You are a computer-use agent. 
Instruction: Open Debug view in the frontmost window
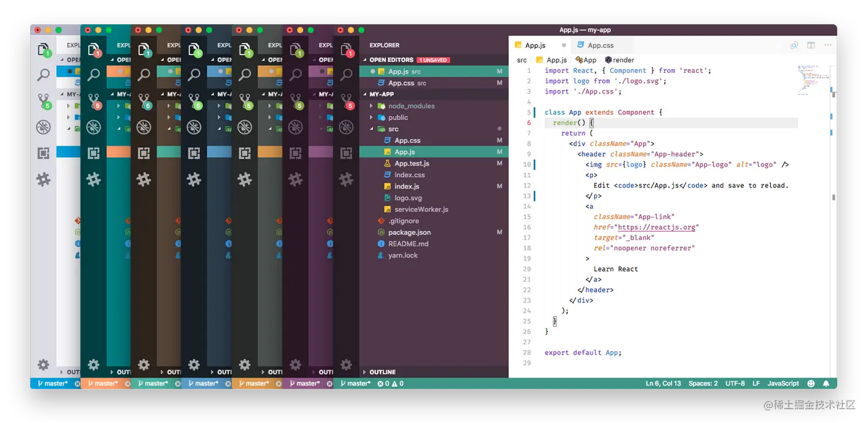346,127
